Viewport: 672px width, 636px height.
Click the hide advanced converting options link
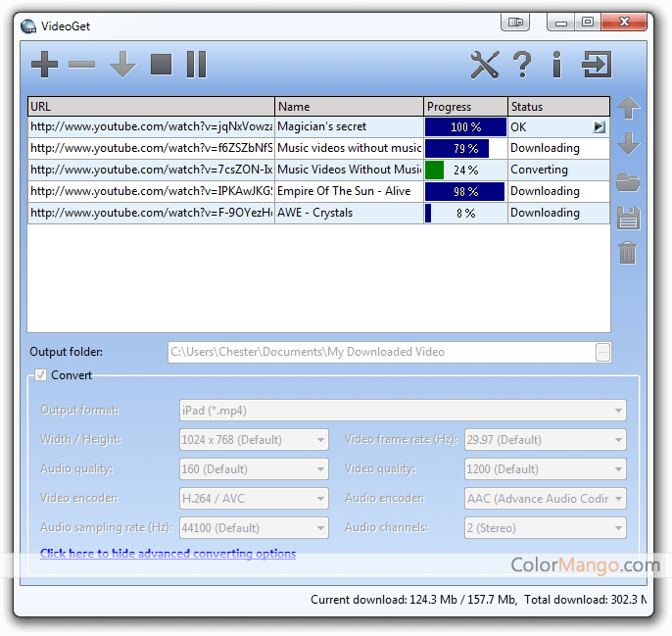(x=168, y=554)
